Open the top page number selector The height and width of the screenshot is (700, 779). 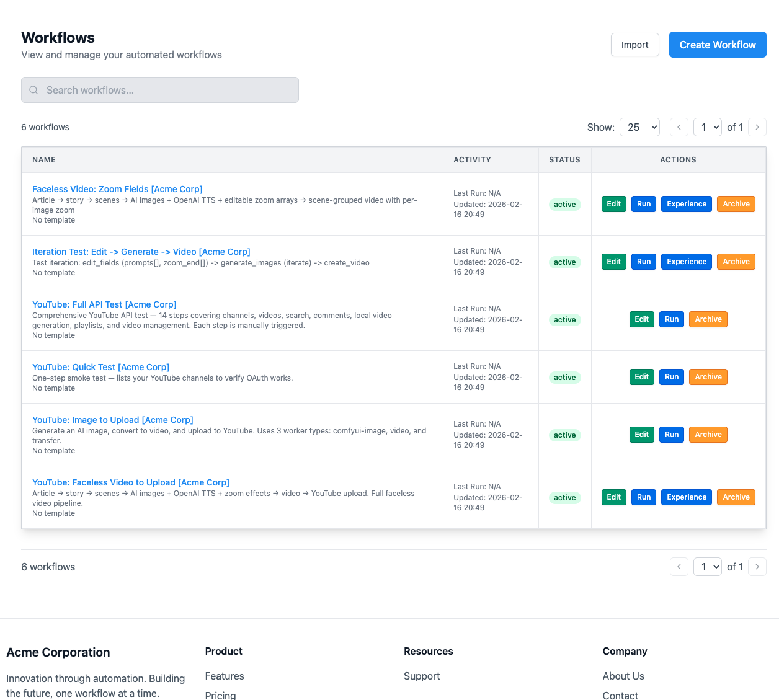(707, 127)
